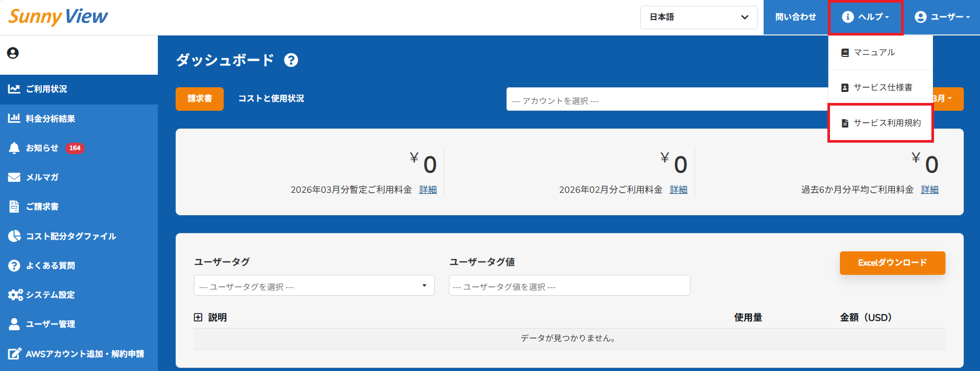Screen dimensions: 980x371
Task: Click the ユーザータグ値を選択 field
Action: click(569, 286)
